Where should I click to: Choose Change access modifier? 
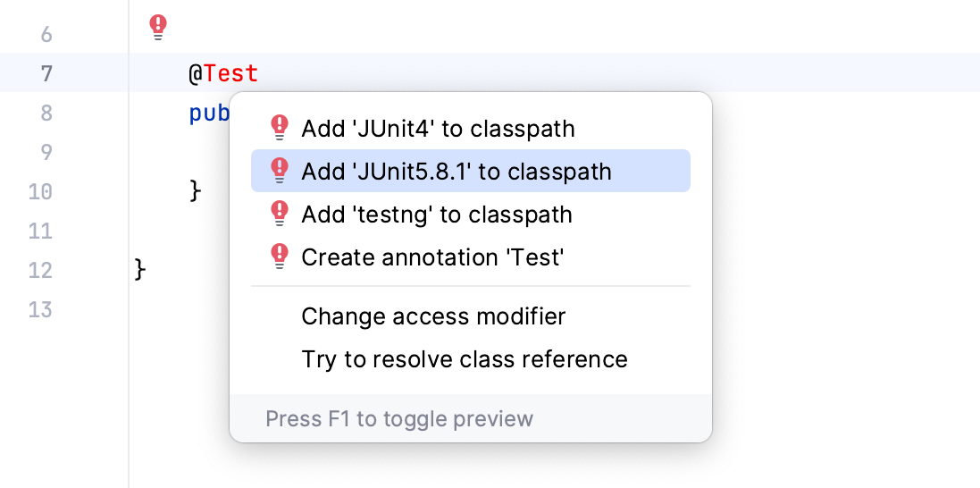coord(433,316)
